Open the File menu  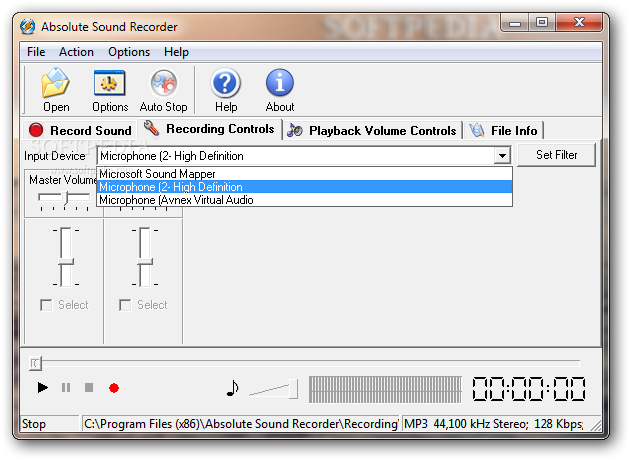tap(36, 52)
